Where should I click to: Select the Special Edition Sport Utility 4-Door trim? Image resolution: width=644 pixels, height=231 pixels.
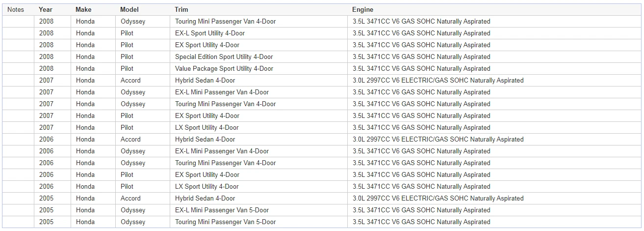(224, 57)
